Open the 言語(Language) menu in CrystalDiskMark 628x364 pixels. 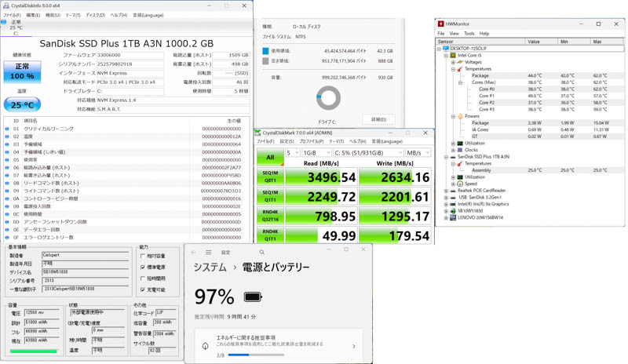[386, 141]
